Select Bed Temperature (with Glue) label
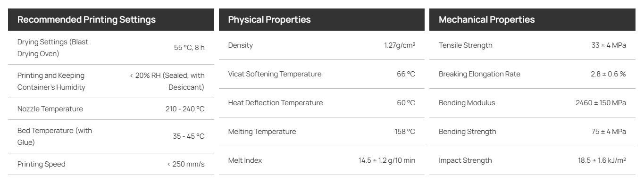The height and width of the screenshot is (184, 644). pyautogui.click(x=55, y=137)
